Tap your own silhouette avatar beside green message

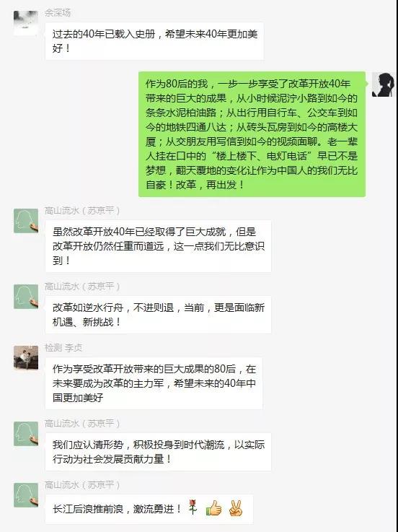click(x=384, y=84)
